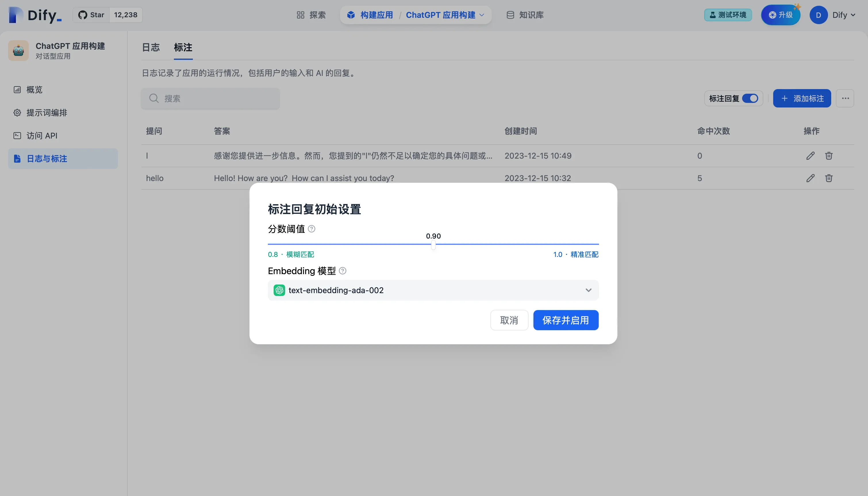
Task: Click the score threshold slider handle
Action: (x=433, y=245)
